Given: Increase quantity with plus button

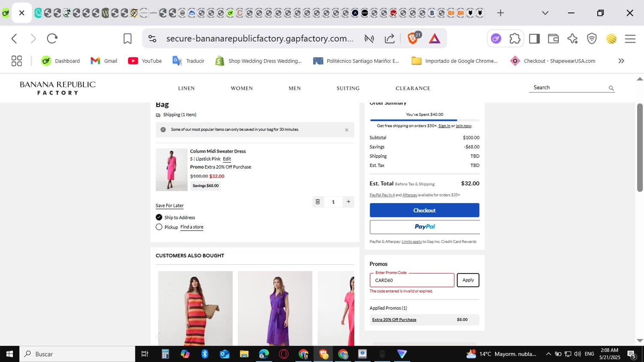Looking at the screenshot, I should coord(348,202).
